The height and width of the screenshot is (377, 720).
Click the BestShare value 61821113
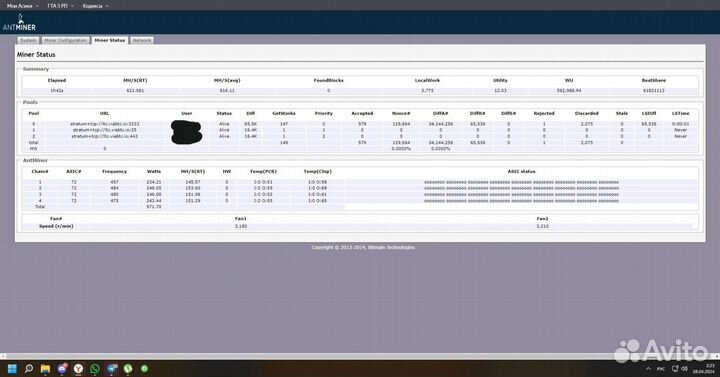[653, 90]
